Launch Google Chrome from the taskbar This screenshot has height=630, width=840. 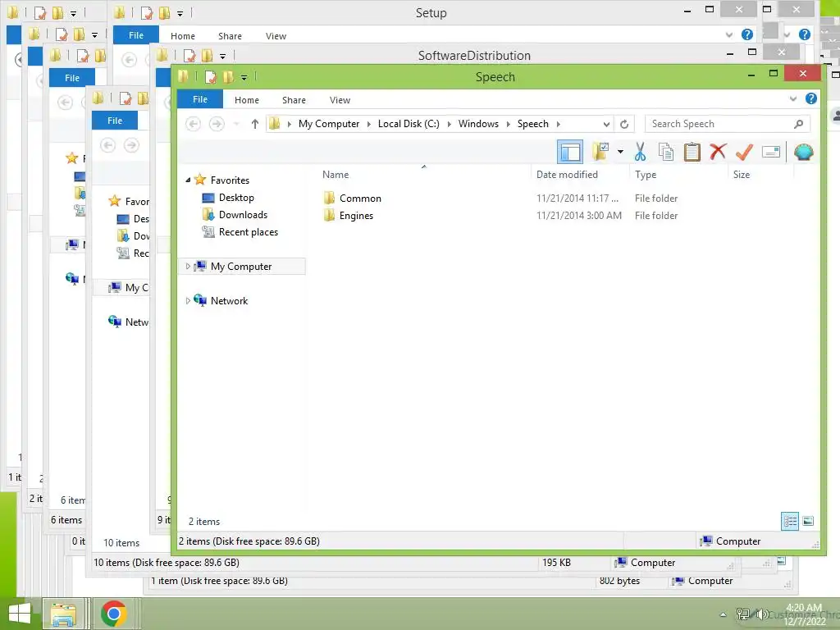(113, 614)
